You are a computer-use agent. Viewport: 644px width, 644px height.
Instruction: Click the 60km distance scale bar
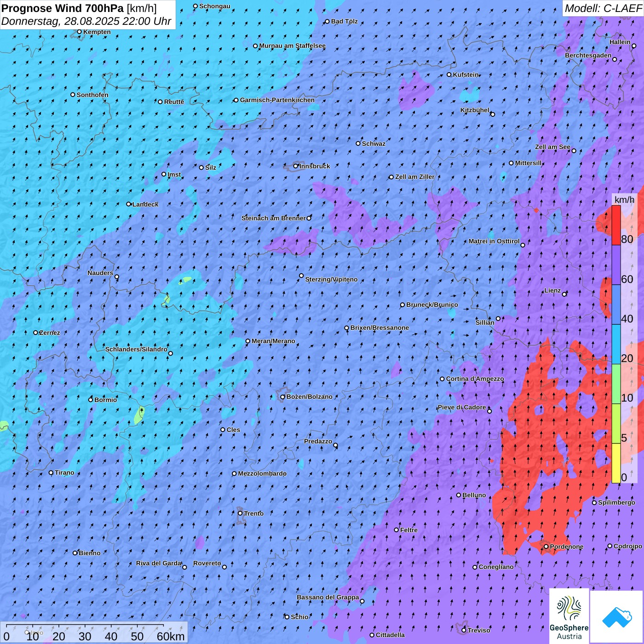click(x=85, y=626)
